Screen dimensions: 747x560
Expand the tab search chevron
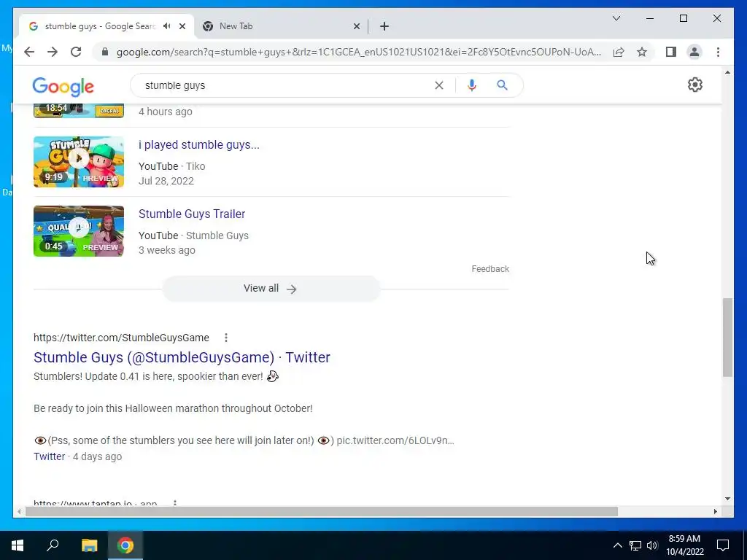[x=616, y=18]
